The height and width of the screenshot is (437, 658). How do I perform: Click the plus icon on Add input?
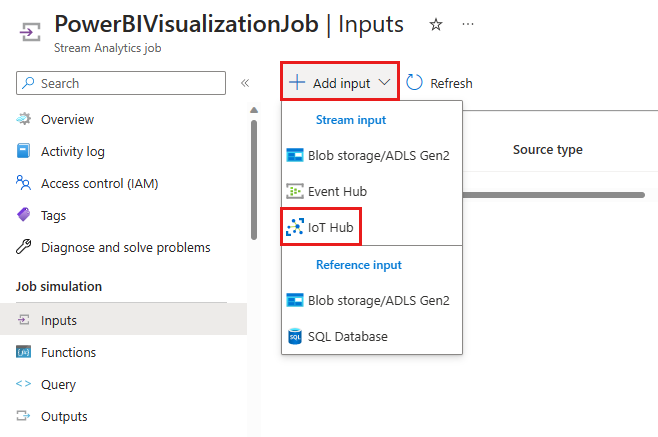297,82
